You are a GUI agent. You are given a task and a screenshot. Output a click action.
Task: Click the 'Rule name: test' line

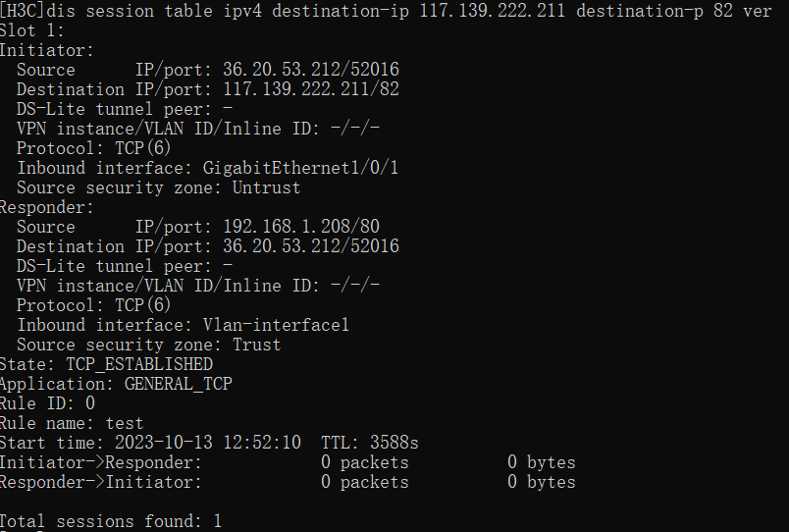(71, 423)
